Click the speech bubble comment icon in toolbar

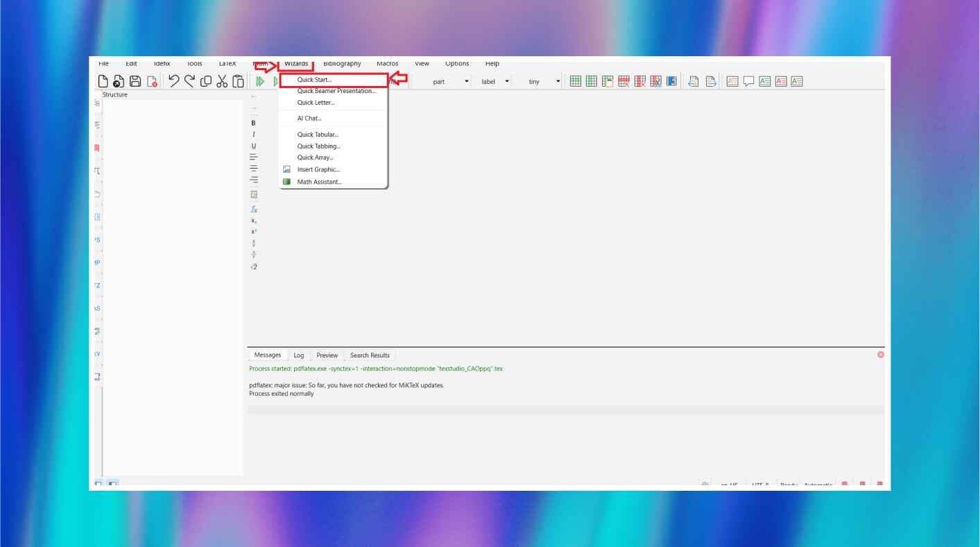[748, 81]
